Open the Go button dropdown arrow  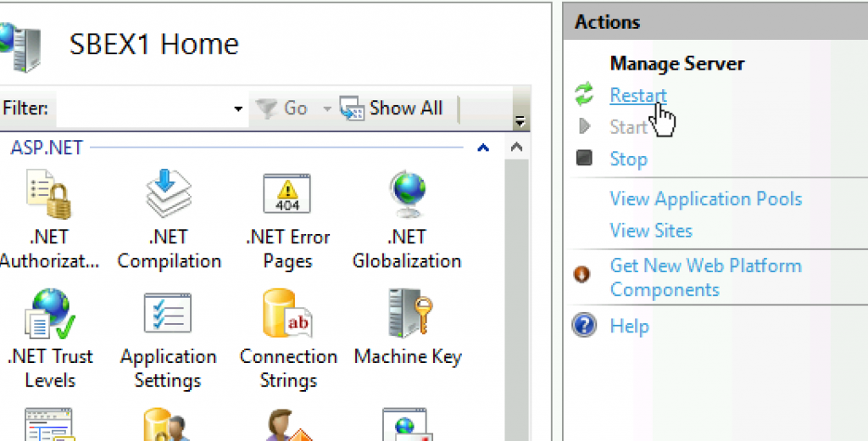click(x=327, y=109)
